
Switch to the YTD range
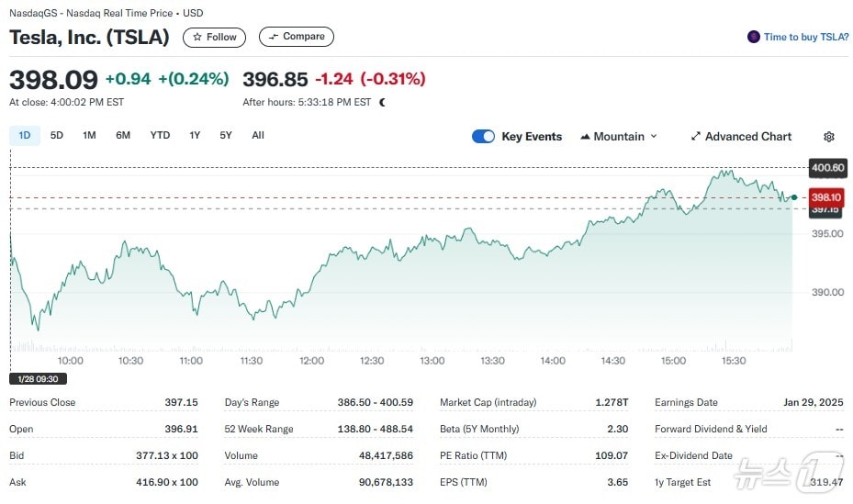160,136
